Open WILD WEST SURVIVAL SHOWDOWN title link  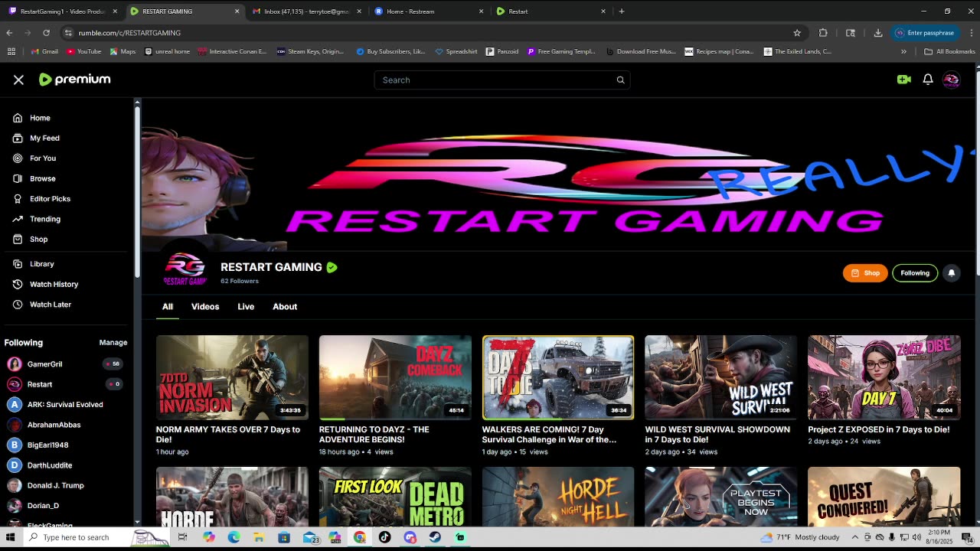[717, 435]
